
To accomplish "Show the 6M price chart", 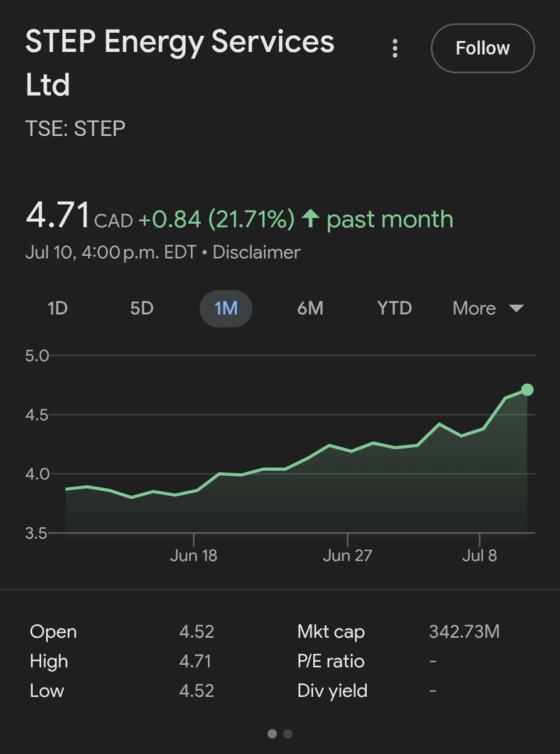I will tap(310, 309).
